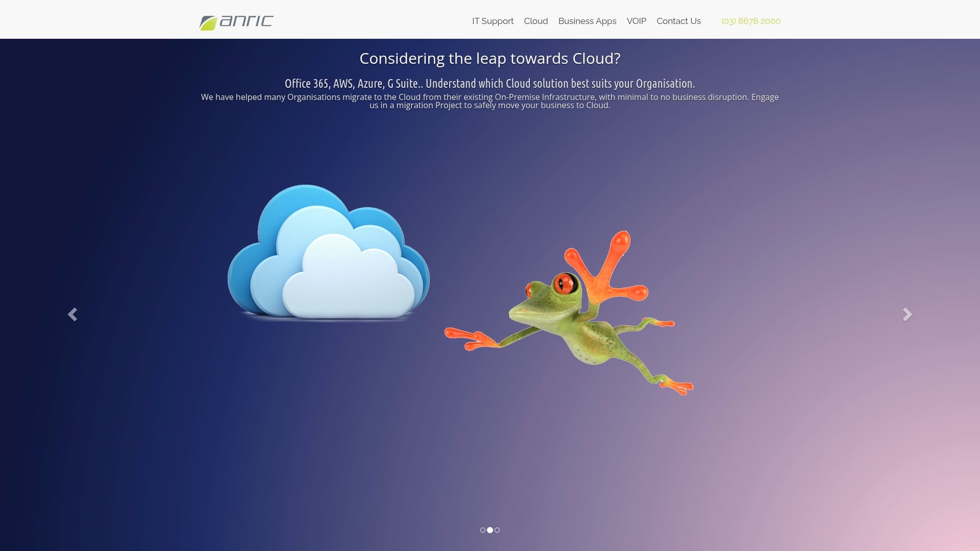
Task: Click the 'Office 365, AWS, Azure, G Suite' subheading
Action: pyautogui.click(x=490, y=84)
